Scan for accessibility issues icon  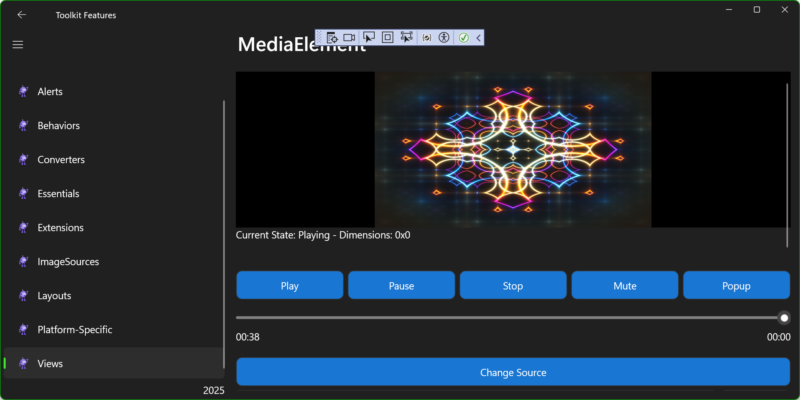(444, 38)
